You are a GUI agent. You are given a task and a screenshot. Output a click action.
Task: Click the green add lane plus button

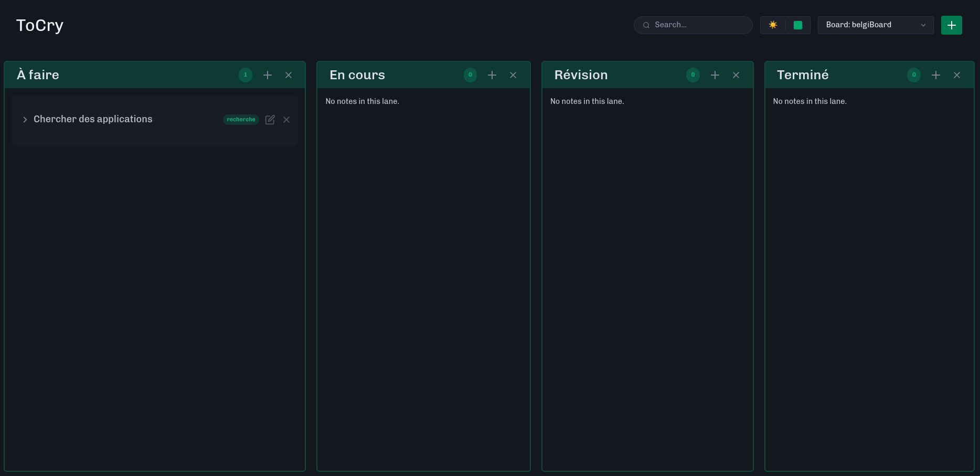click(x=952, y=25)
